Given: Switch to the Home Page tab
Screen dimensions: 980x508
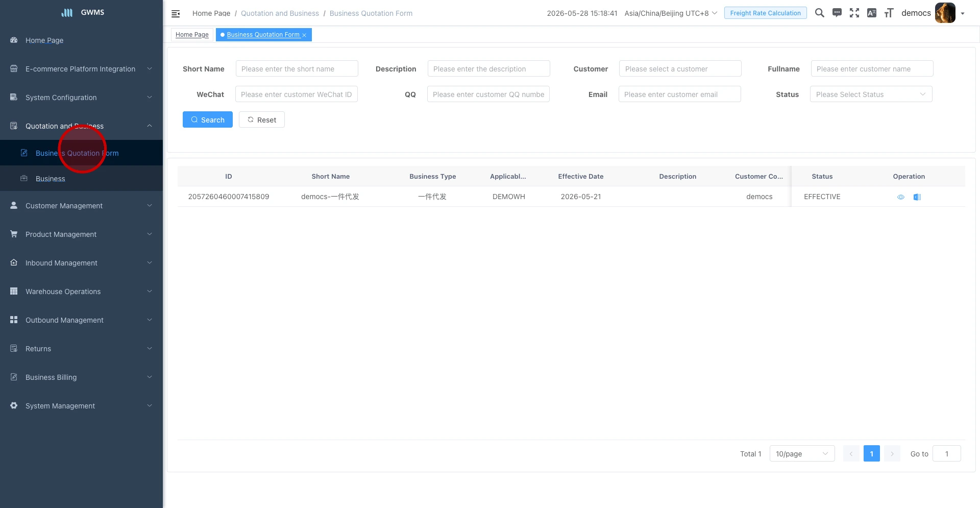Looking at the screenshot, I should pyautogui.click(x=192, y=35).
